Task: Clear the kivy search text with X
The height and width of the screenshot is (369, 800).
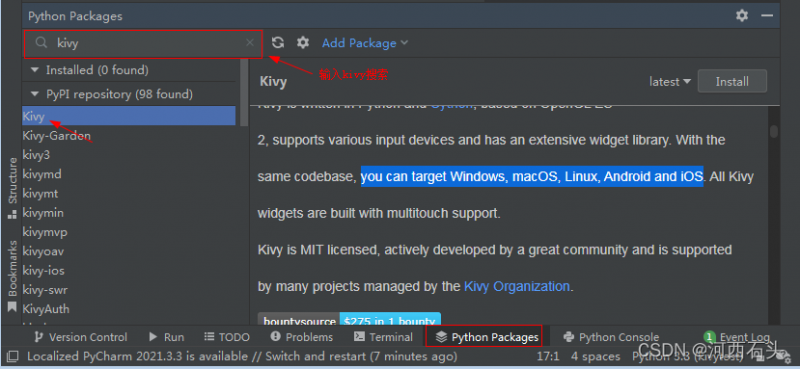Action: (x=249, y=43)
